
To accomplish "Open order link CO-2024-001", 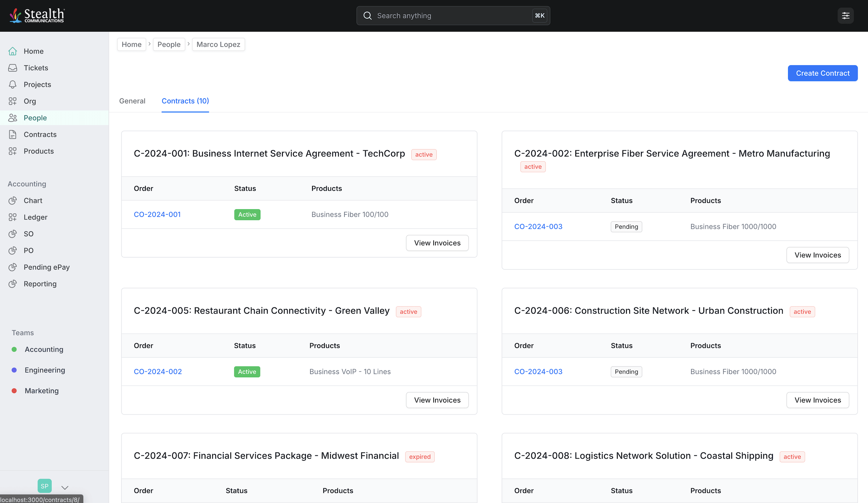I will [157, 214].
